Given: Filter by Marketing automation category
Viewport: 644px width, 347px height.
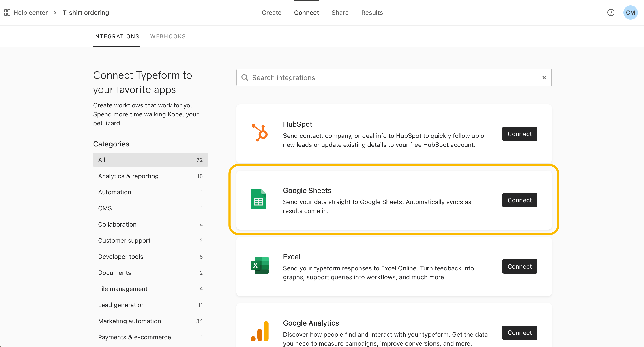Looking at the screenshot, I should pyautogui.click(x=150, y=321).
